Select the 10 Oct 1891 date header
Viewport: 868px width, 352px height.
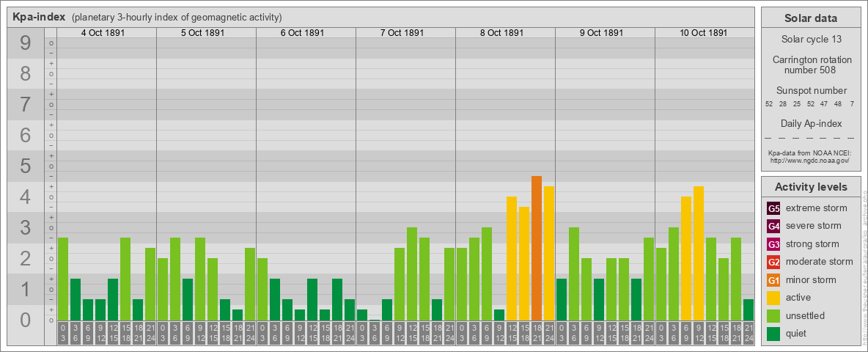703,33
